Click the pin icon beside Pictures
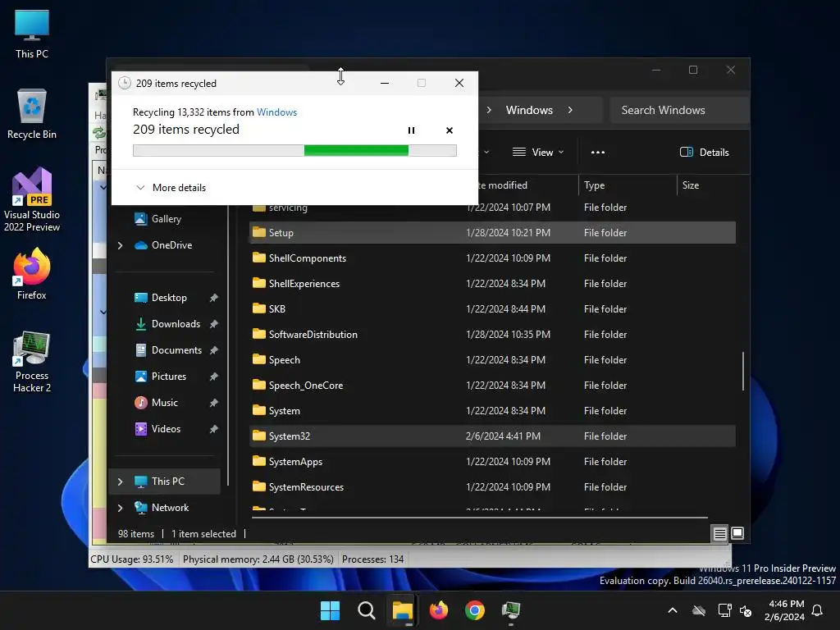This screenshot has width=840, height=630. tap(214, 377)
